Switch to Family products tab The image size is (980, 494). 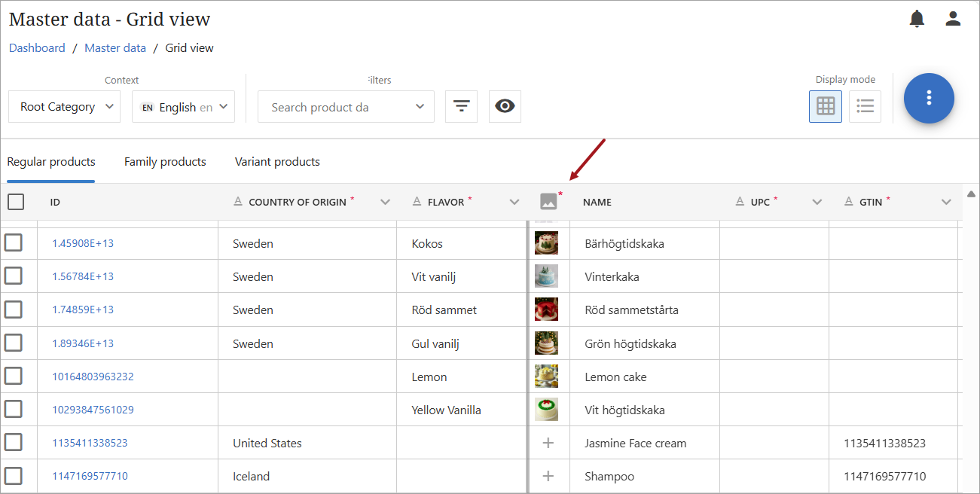165,162
